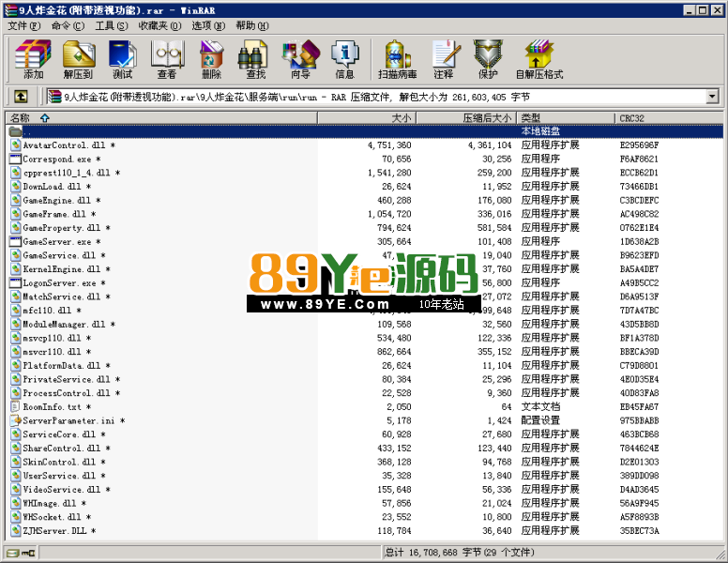Click the Add (添加) toolbar icon
The image size is (728, 563).
click(x=33, y=60)
